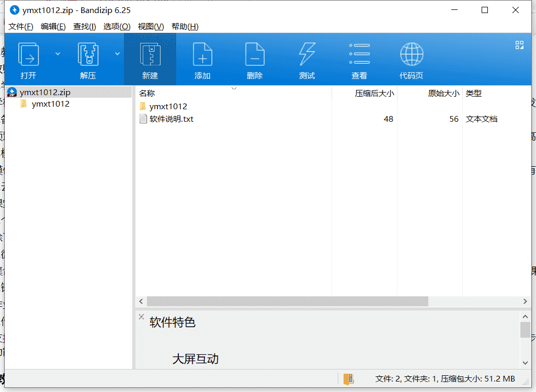Expand the Extract (解压) dropdown arrow
The image size is (536, 392).
[117, 54]
